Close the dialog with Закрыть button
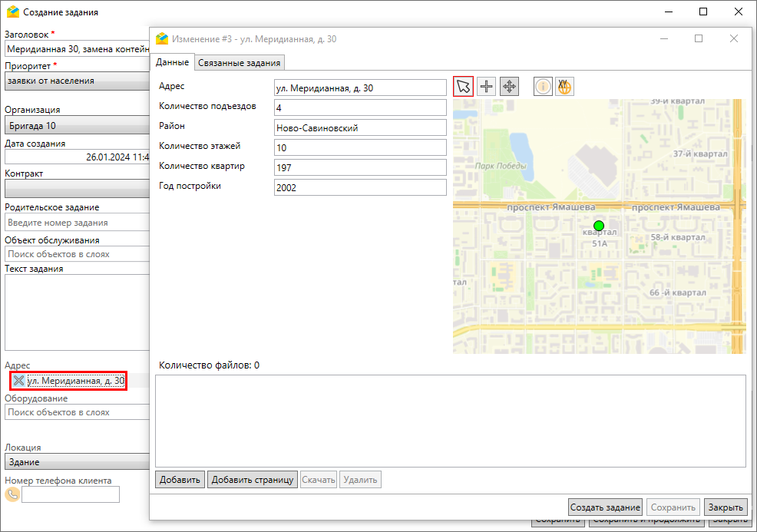757x532 pixels. tap(725, 507)
